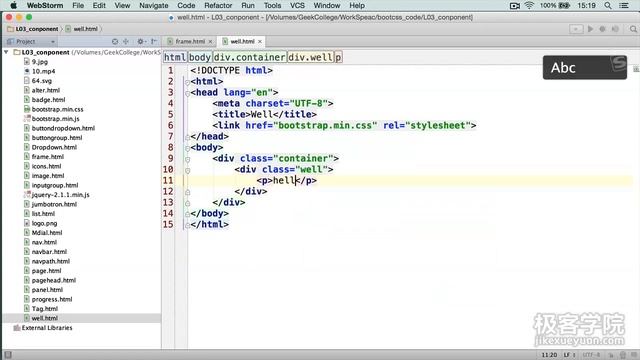Fold the html tag on line 2
640x360 pixels.
[187, 82]
